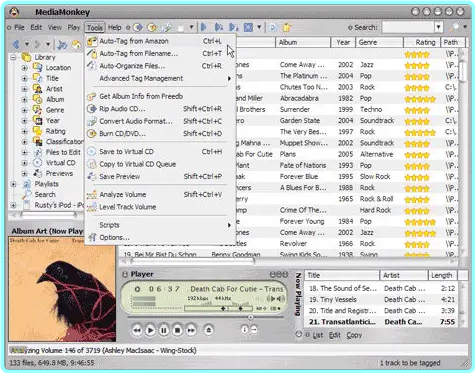Click the Eject button in the Player
475x373 pixels.
[x=209, y=330]
